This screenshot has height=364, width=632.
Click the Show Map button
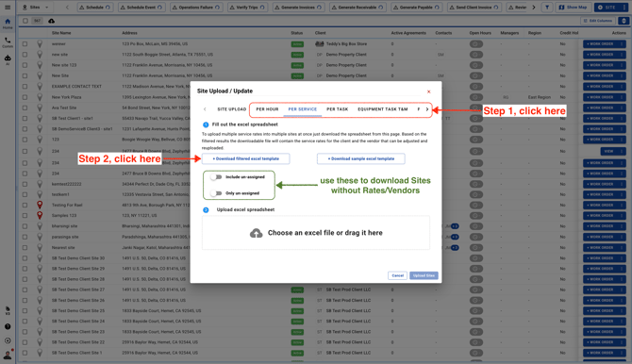pyautogui.click(x=574, y=8)
